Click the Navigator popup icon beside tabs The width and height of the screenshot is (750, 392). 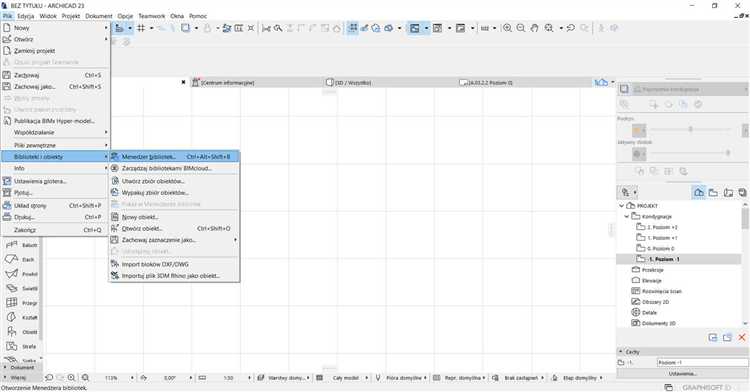[601, 83]
